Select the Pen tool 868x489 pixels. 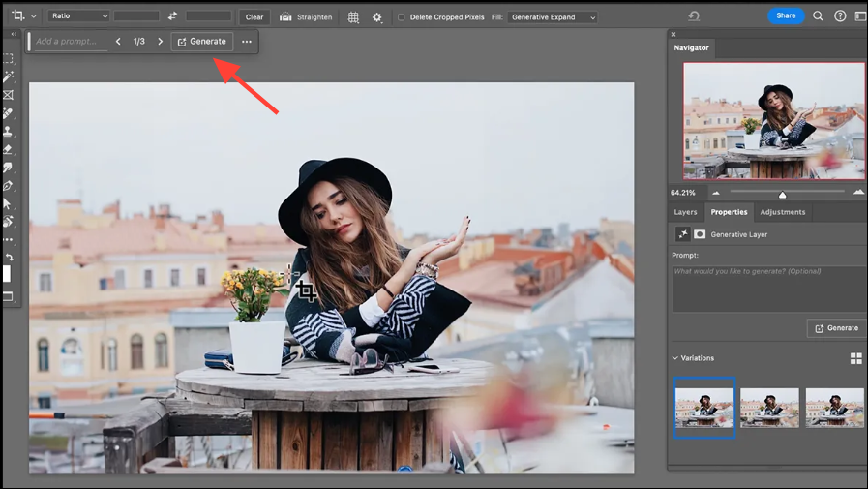(9, 186)
